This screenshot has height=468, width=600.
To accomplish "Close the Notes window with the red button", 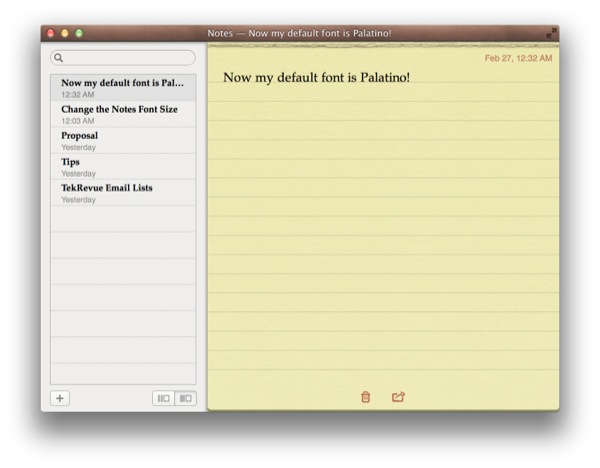I will [x=51, y=33].
